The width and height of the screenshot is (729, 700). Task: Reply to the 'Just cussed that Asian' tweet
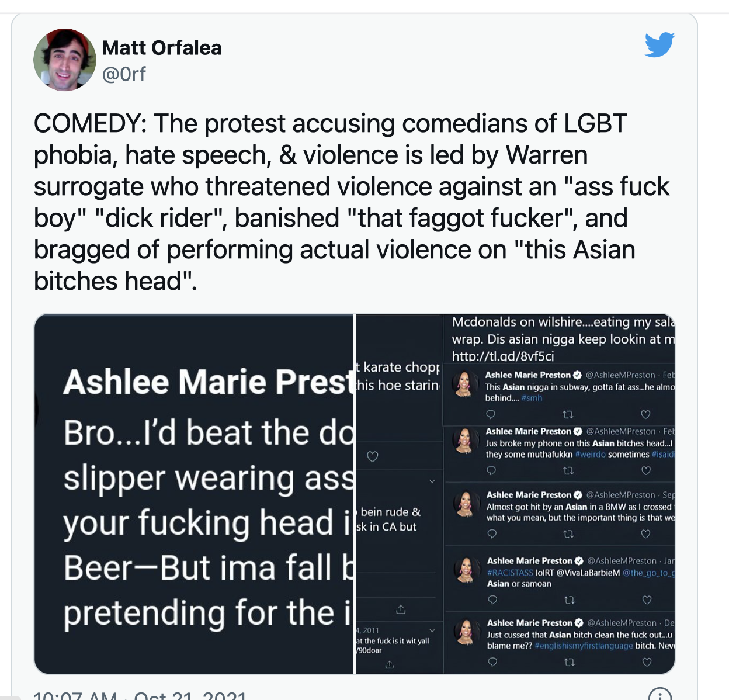click(x=492, y=662)
